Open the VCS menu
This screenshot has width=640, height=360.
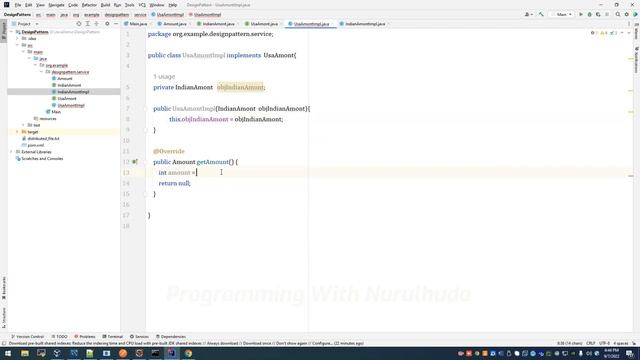coord(142,5)
